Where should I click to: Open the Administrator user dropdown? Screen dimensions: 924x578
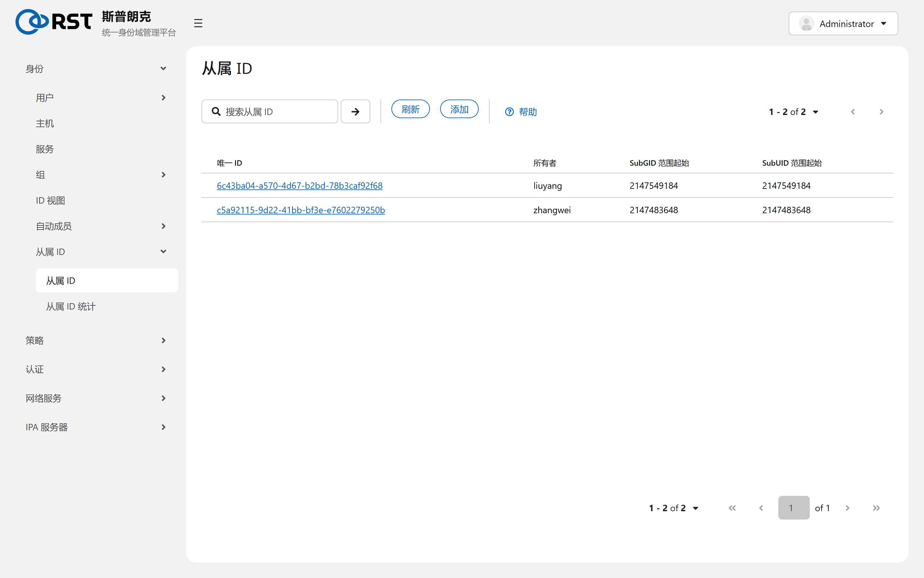(x=843, y=24)
